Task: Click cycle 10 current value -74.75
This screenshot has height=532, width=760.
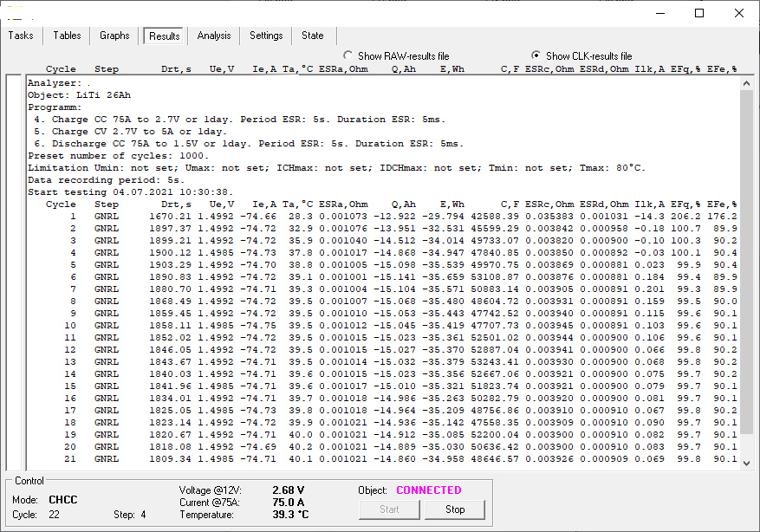Action: (x=258, y=326)
